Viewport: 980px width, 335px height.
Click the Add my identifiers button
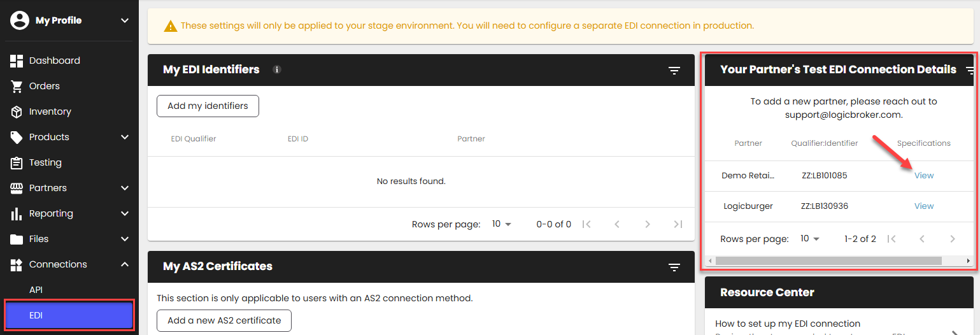208,106
